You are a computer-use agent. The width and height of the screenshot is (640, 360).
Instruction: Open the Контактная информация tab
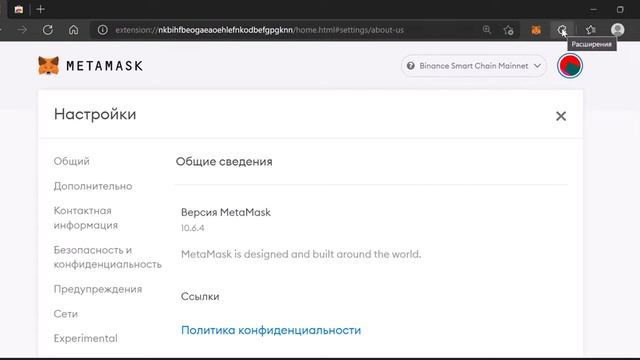pyautogui.click(x=86, y=218)
